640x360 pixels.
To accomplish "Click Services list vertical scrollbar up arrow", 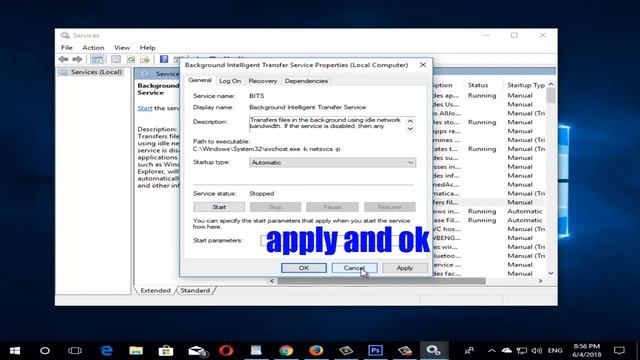I will [551, 84].
